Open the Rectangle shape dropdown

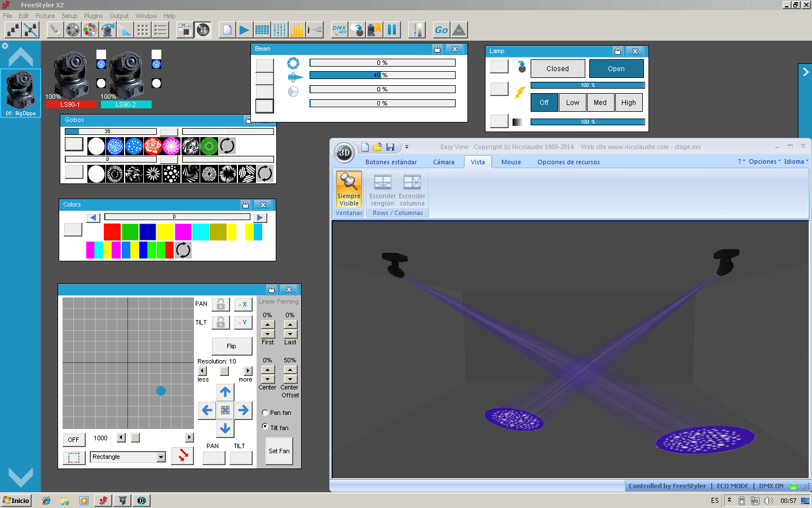click(x=161, y=457)
